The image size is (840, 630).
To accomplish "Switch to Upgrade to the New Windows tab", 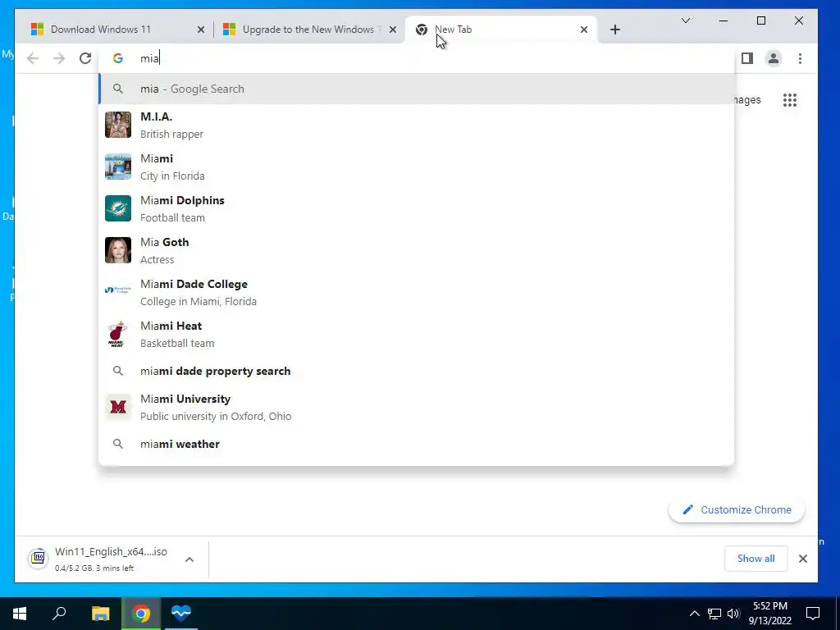I will tap(309, 30).
